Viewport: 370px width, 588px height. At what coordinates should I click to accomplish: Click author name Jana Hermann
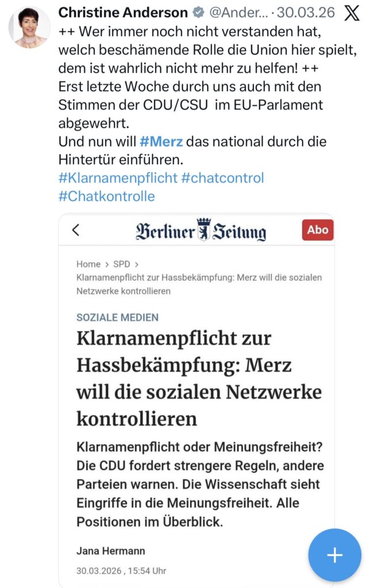click(110, 551)
